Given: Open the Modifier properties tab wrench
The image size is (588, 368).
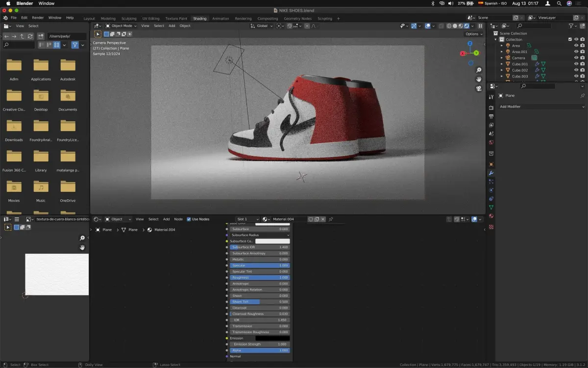Looking at the screenshot, I should 491,173.
